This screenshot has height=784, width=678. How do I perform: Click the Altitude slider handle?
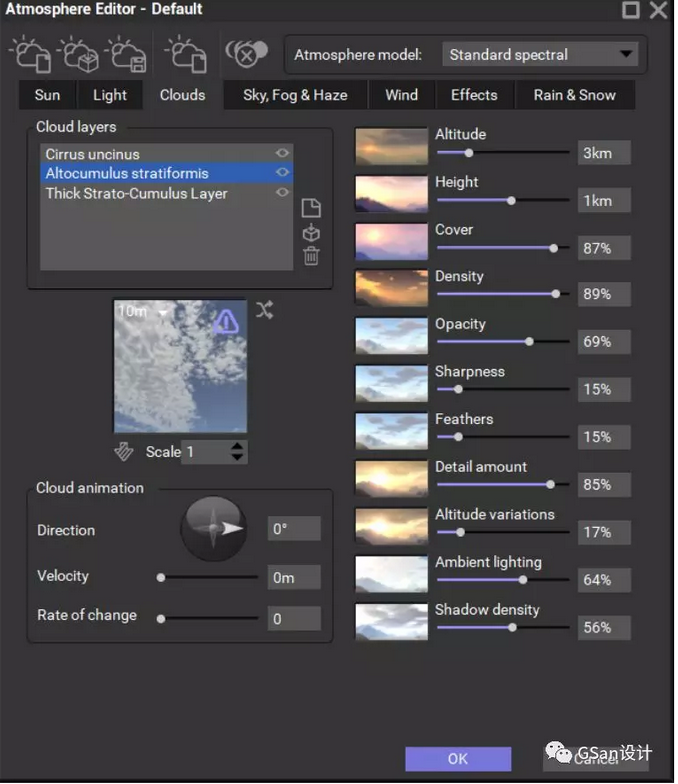click(x=468, y=153)
